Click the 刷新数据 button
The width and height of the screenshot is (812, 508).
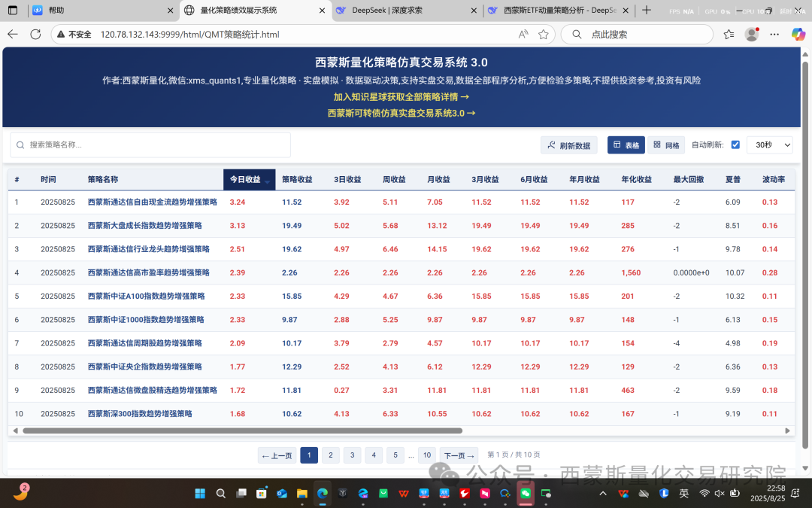(x=568, y=145)
